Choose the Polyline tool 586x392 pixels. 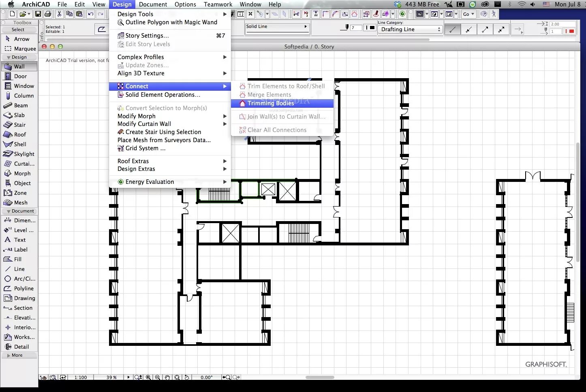point(19,288)
